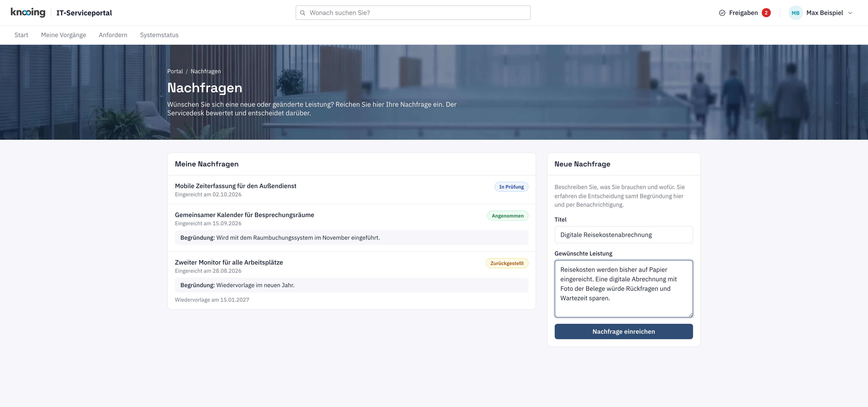Open the red notification badge showing 2
The width and height of the screenshot is (868, 407).
(x=766, y=13)
